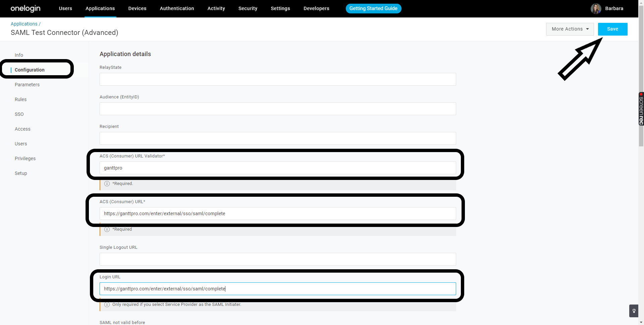Screen dimensions: 644x325
Task: Click the Barbara user name
Action: click(x=614, y=8)
